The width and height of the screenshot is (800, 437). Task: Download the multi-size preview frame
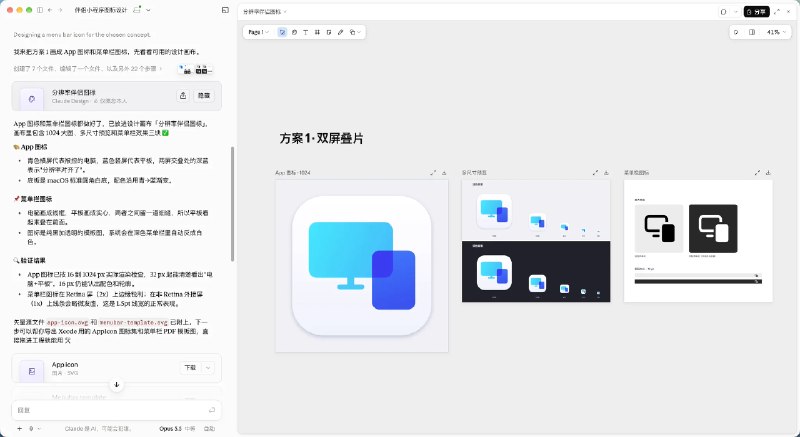coord(606,173)
